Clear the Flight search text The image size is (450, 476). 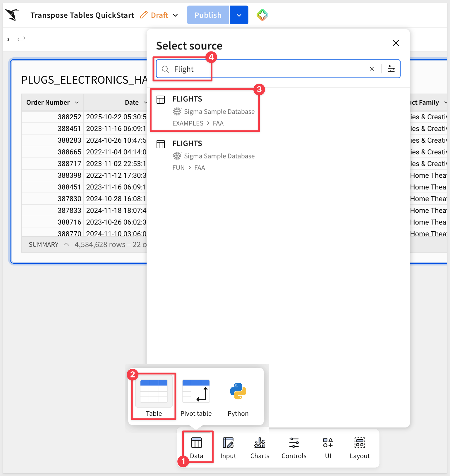coord(372,69)
